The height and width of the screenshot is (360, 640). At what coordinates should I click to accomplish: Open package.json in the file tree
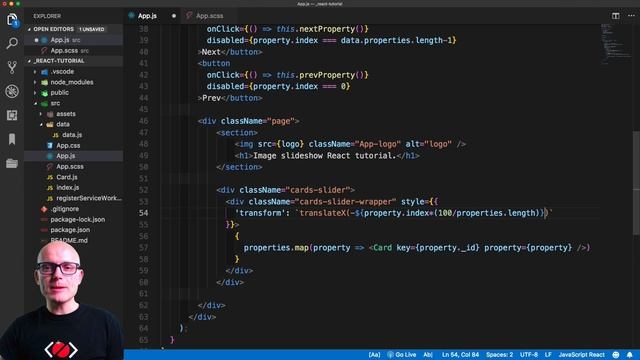70,230
